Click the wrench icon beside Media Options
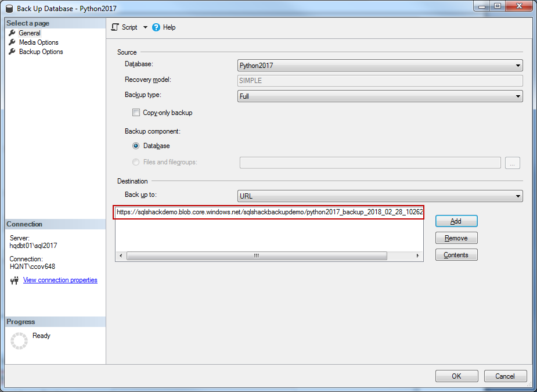Screen dimensions: 537x392 coord(12,42)
